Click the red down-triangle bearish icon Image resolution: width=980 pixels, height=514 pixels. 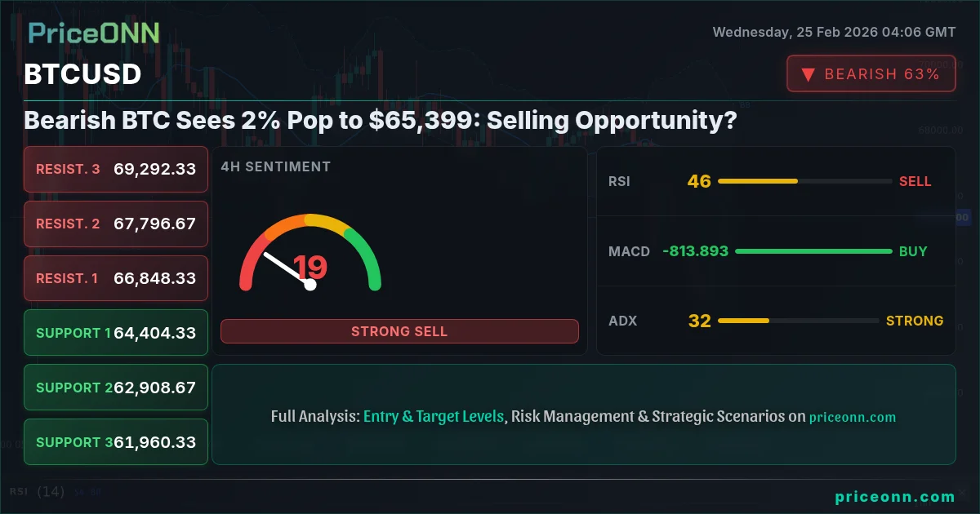808,74
